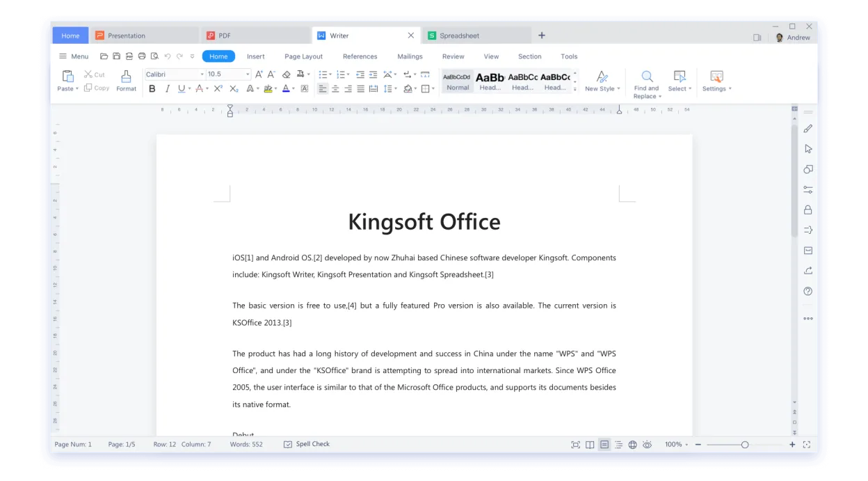
Task: Click the character border icon
Action: click(x=305, y=89)
